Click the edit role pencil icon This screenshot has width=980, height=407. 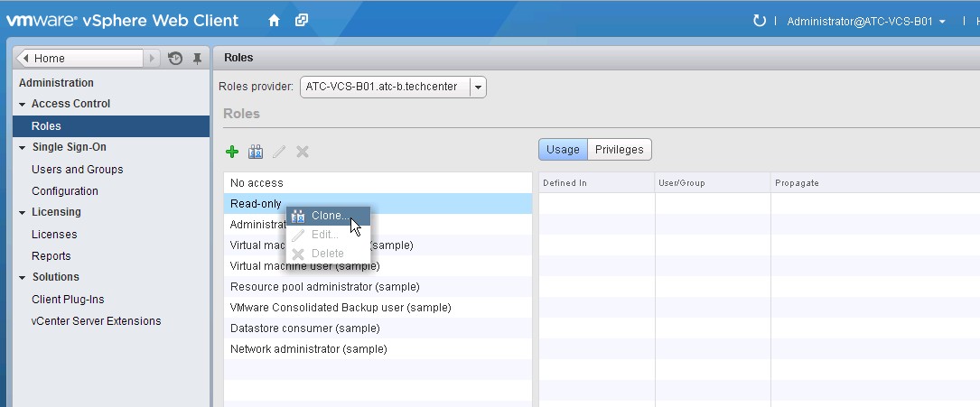tap(279, 152)
